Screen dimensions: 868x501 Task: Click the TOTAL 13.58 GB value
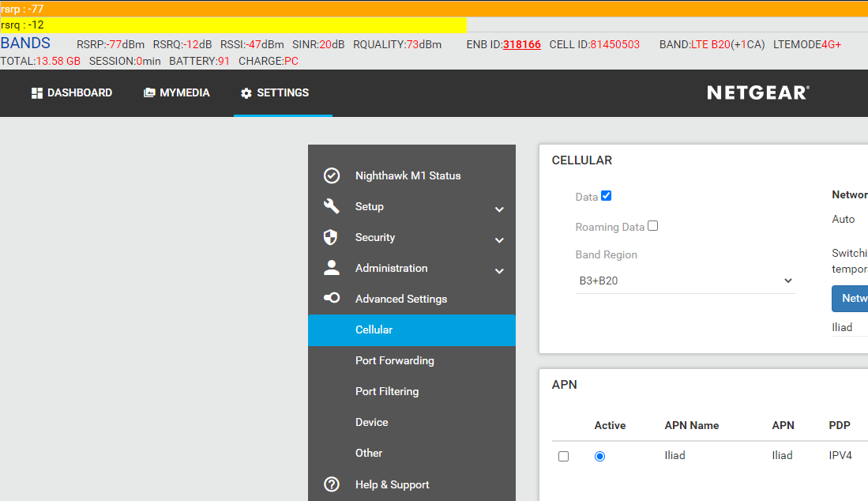(58, 61)
